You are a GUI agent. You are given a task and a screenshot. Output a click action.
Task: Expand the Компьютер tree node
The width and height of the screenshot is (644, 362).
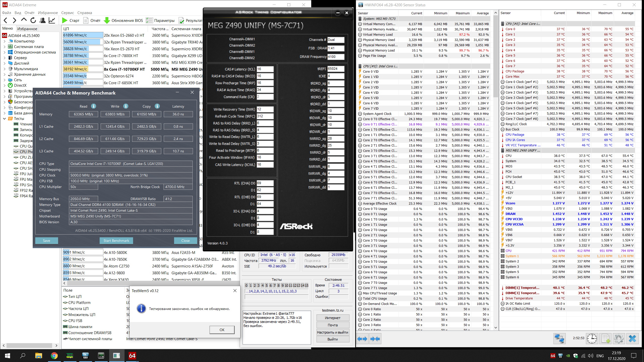click(x=5, y=41)
